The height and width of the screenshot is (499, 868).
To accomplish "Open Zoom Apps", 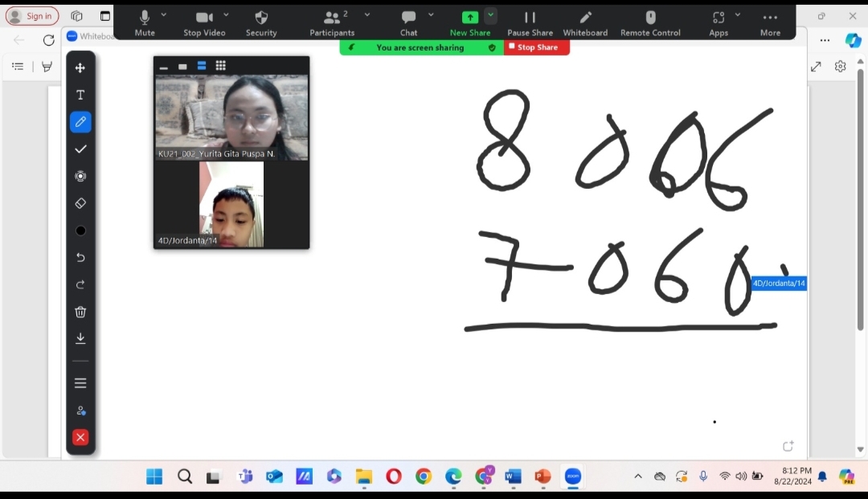I will click(719, 23).
